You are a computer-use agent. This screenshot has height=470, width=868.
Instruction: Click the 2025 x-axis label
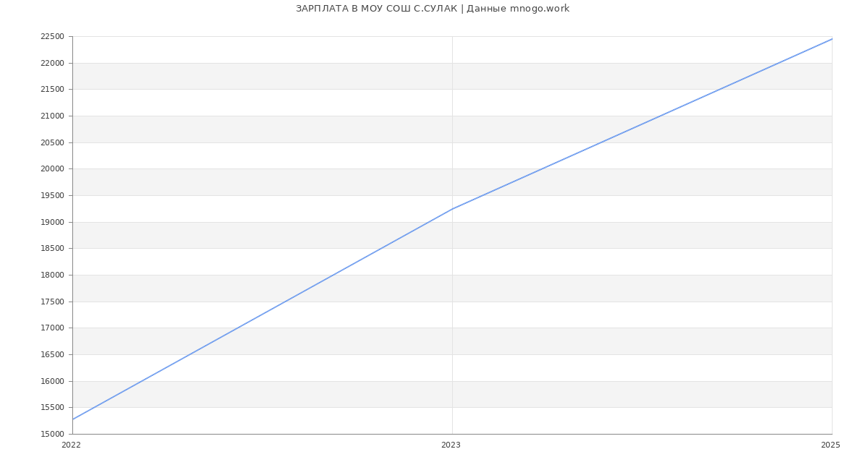tap(830, 445)
